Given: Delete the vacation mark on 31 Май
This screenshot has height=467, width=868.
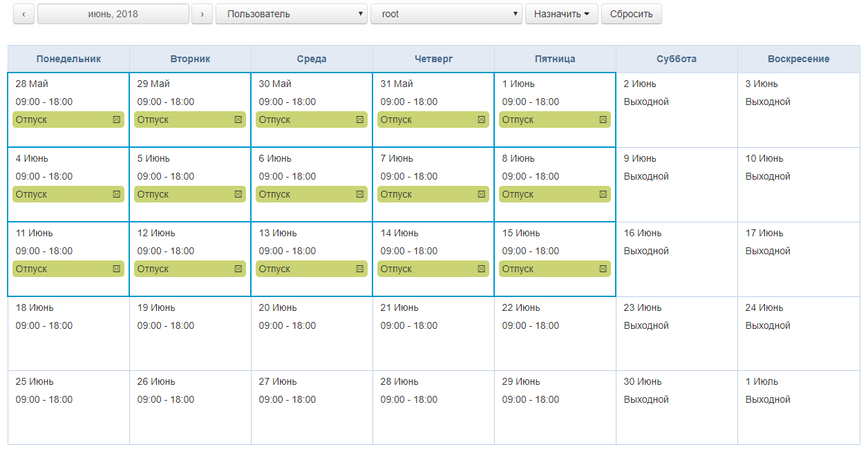Looking at the screenshot, I should point(482,120).
